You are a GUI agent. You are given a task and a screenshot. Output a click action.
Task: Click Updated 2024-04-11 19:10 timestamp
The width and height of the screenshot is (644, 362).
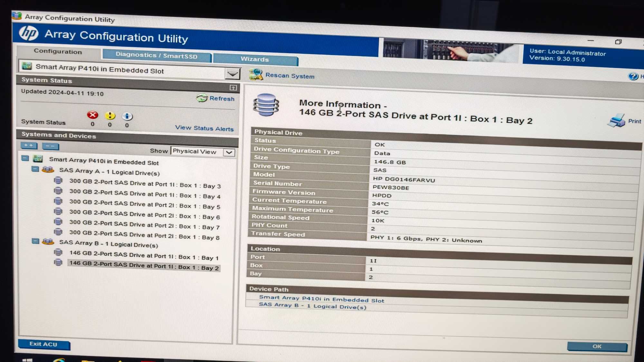(x=62, y=93)
